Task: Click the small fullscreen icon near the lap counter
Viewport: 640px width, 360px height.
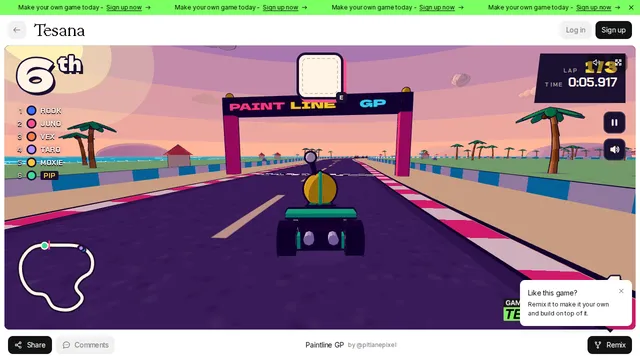Action: coord(618,62)
